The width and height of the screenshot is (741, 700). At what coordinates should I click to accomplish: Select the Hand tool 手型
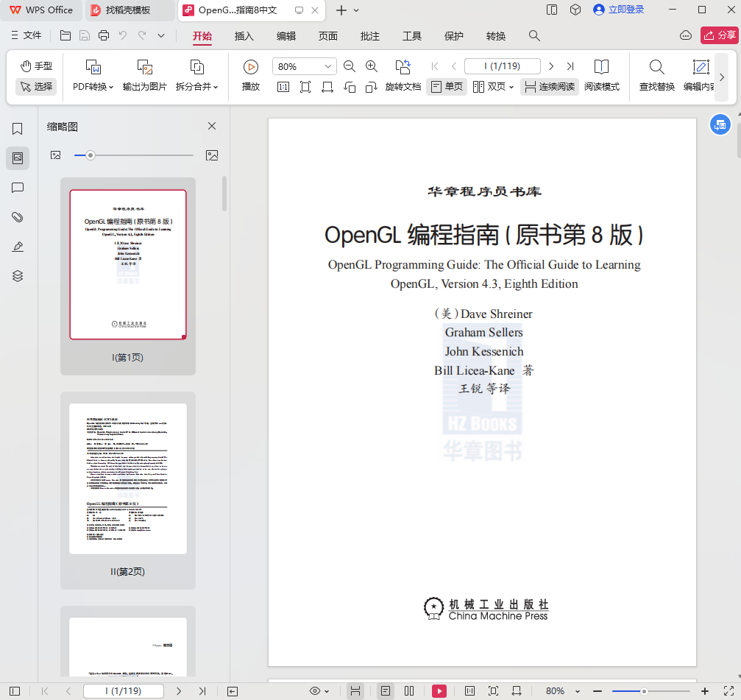(36, 66)
